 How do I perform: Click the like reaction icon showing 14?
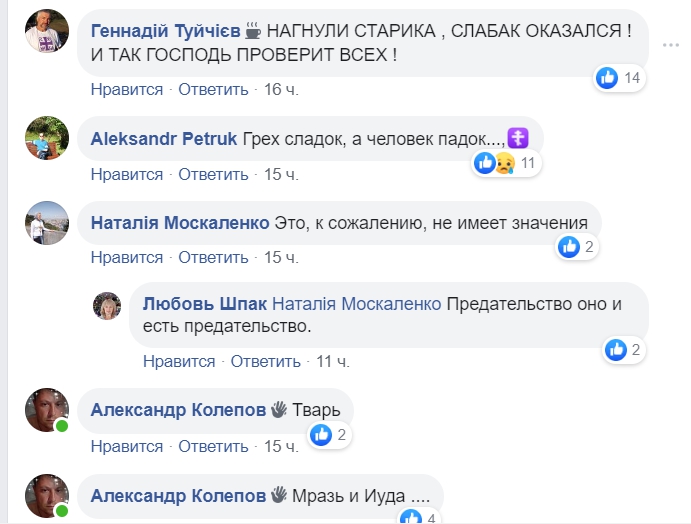click(x=607, y=78)
